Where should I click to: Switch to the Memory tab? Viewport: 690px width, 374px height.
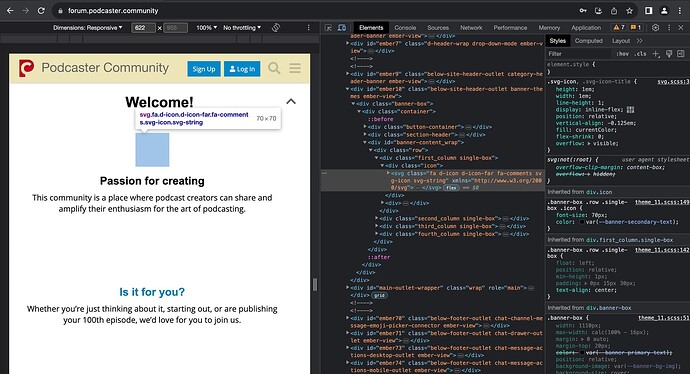click(549, 27)
